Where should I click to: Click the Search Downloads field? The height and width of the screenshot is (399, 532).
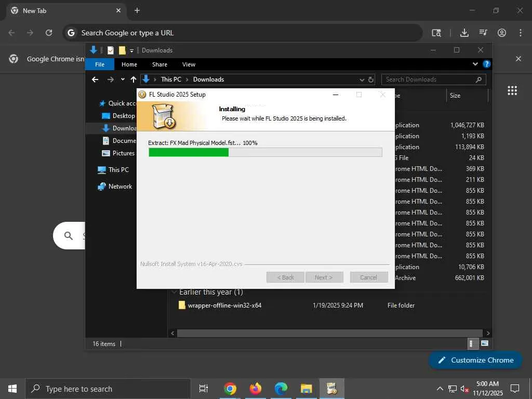pos(434,79)
